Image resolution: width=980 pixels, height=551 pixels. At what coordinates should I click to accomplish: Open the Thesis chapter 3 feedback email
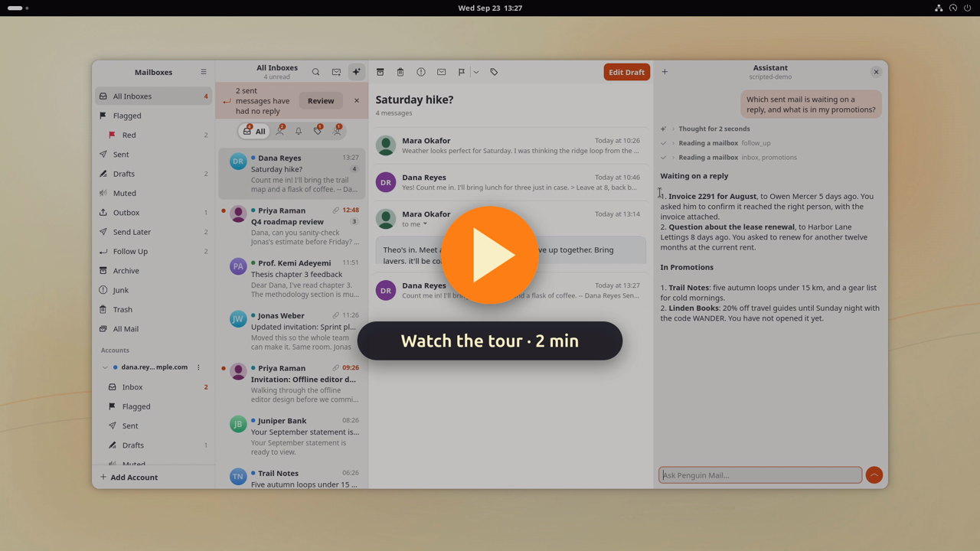pyautogui.click(x=292, y=279)
